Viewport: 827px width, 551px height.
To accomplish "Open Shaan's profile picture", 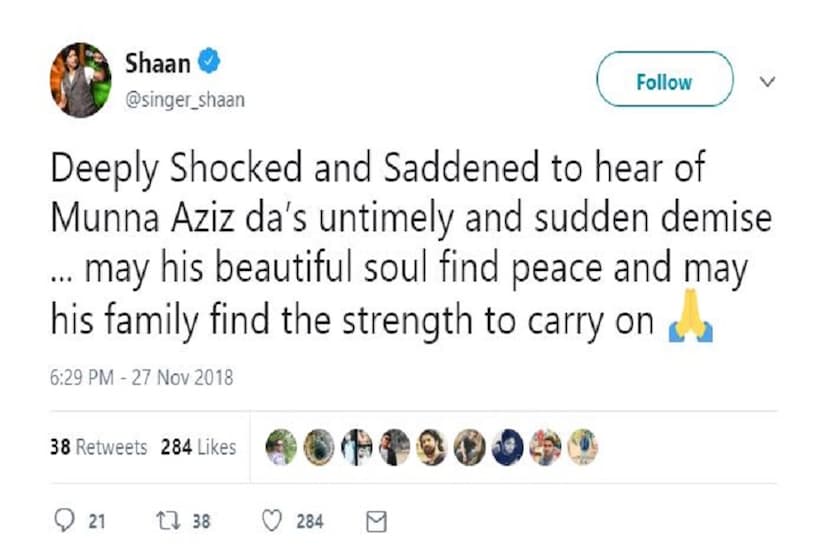I will point(81,80).
